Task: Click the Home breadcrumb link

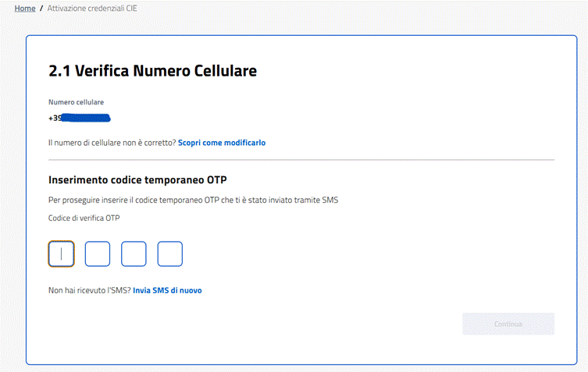Action: coord(25,8)
